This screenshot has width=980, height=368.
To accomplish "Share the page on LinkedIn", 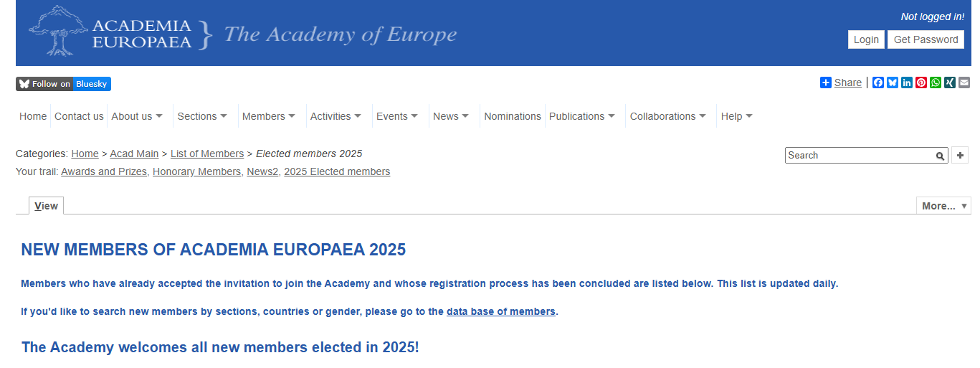I will tap(907, 82).
